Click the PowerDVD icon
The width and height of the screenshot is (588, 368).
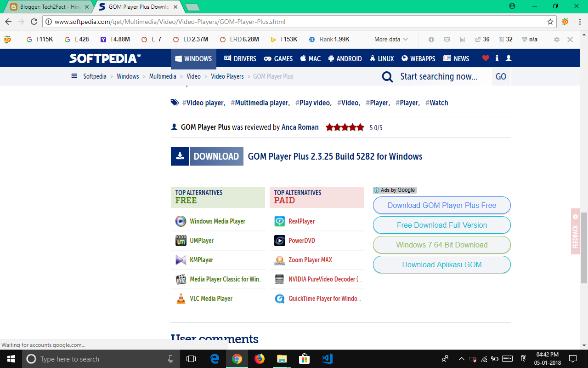(x=280, y=241)
